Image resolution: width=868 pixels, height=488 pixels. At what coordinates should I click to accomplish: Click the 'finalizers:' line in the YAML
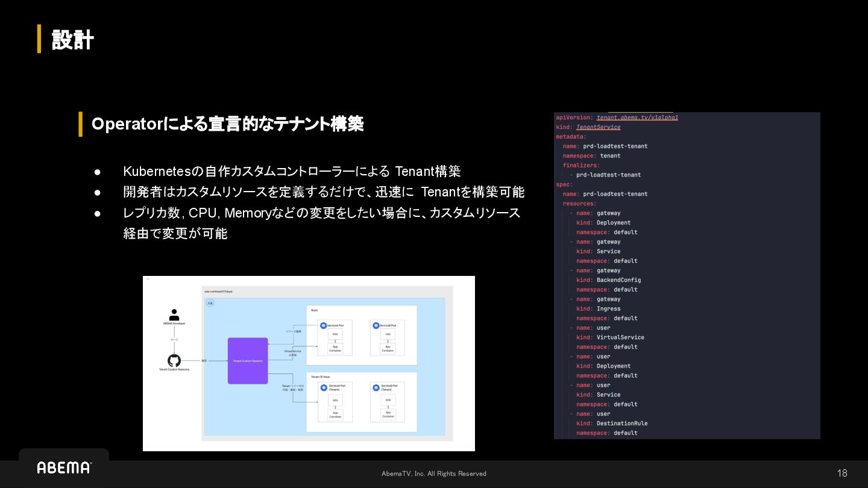[x=582, y=165]
